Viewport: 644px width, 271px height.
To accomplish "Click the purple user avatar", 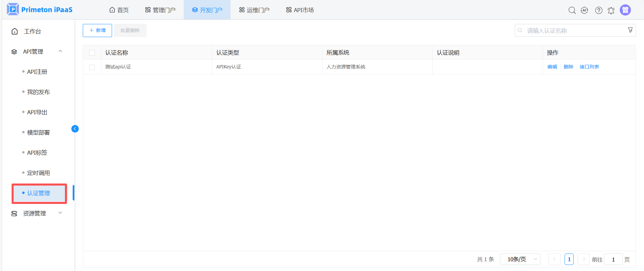I will pos(625,10).
